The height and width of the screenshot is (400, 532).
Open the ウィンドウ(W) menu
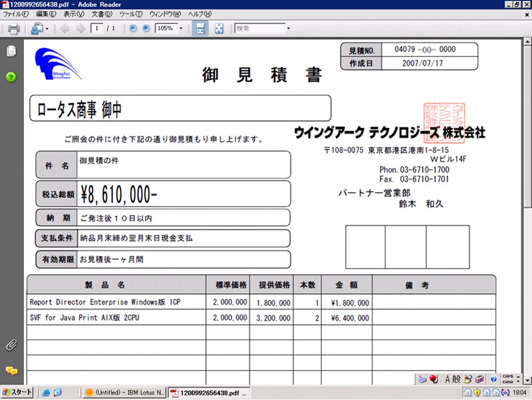165,14
